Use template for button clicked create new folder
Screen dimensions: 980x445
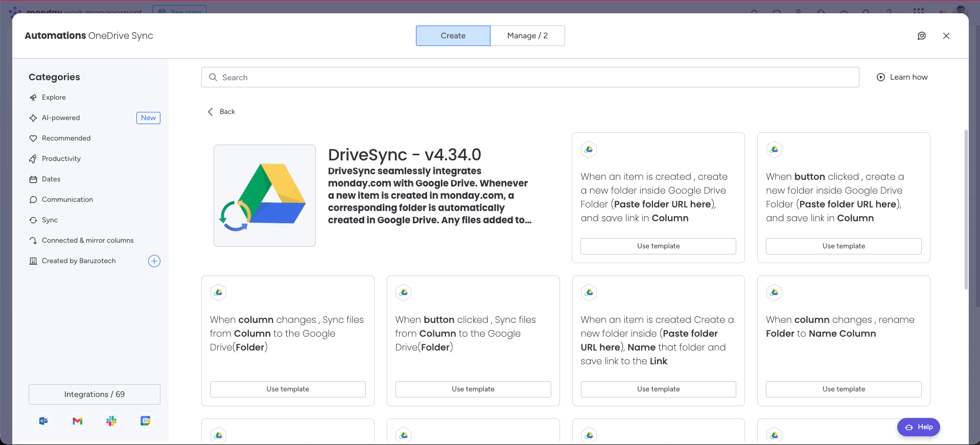click(844, 246)
